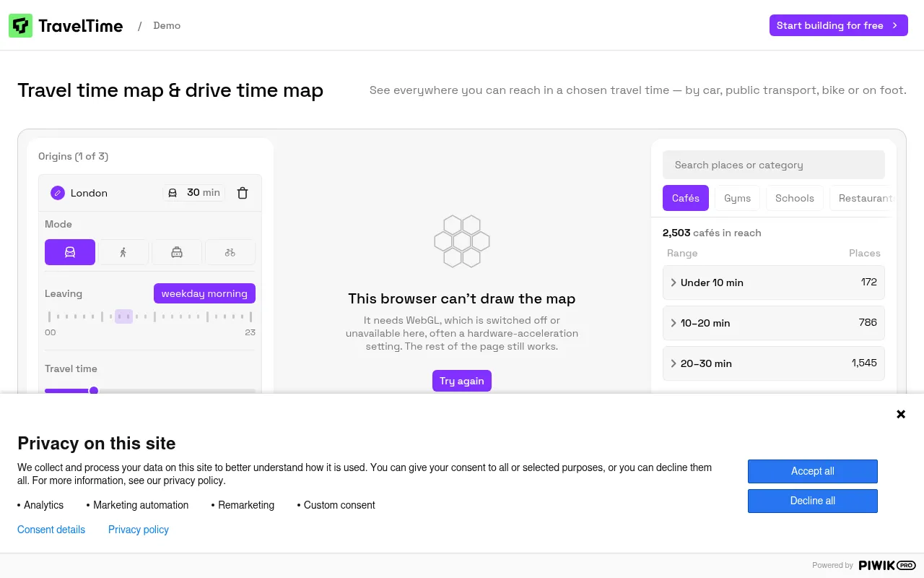The height and width of the screenshot is (578, 924).
Task: Click Start building for free button
Action: [839, 25]
